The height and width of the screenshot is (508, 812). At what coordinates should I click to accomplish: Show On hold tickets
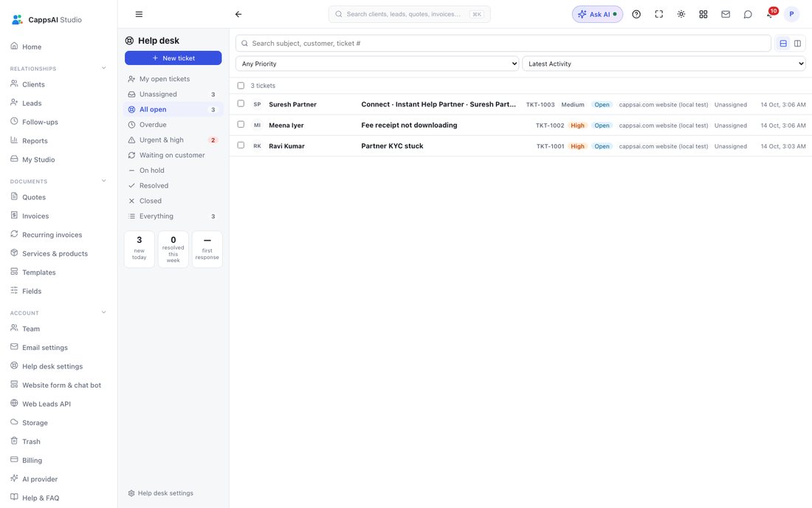[x=173, y=171]
